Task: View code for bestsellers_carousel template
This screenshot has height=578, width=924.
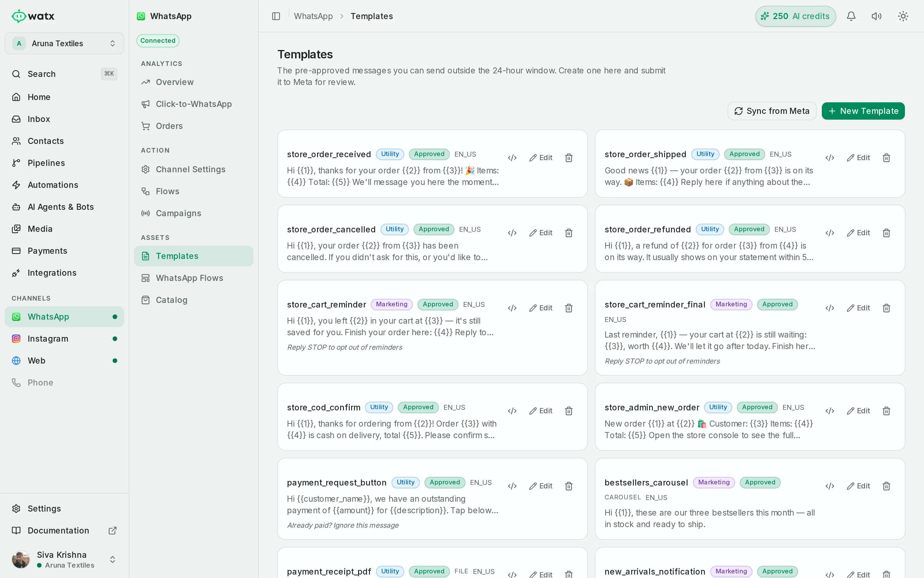Action: [x=830, y=486]
